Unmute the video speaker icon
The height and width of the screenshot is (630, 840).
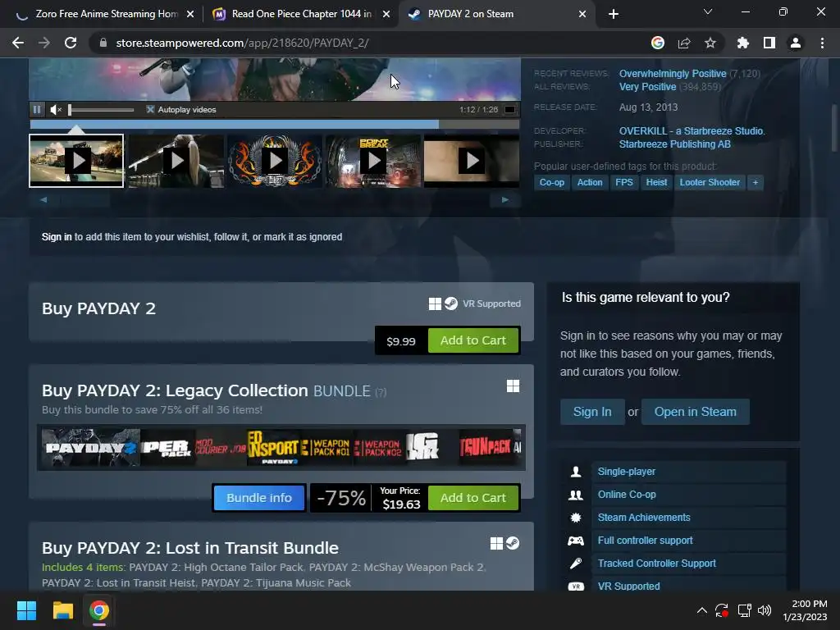point(56,109)
